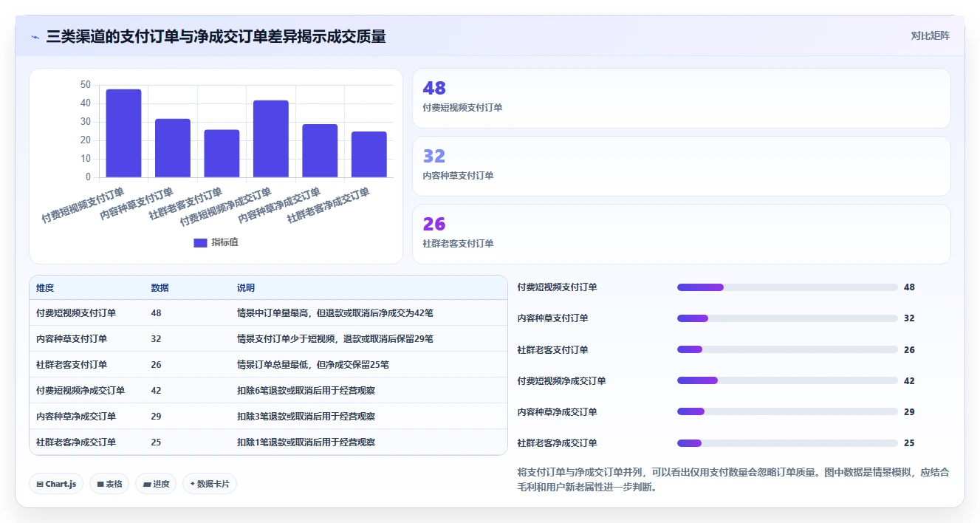Click the 付费短视频支付订单 label in its data card
This screenshot has height=523, width=980.
(x=462, y=107)
